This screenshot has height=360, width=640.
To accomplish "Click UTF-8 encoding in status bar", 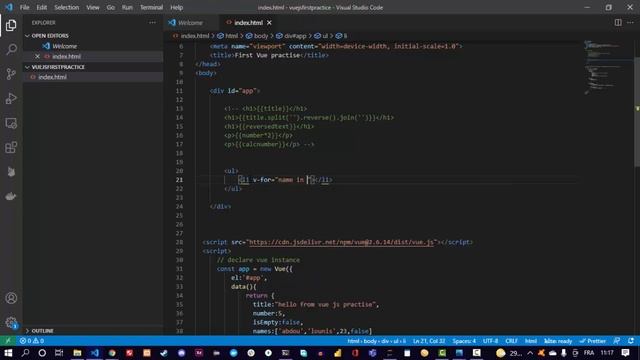I will click(x=491, y=341).
